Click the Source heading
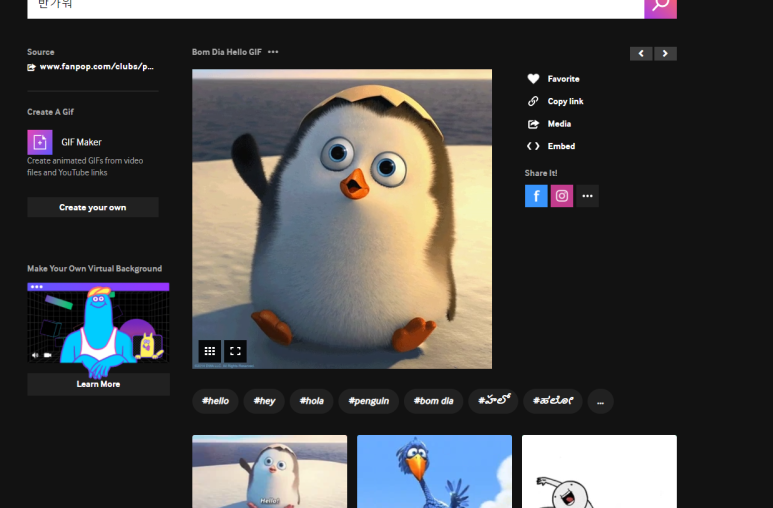The width and height of the screenshot is (773, 508). coord(40,52)
